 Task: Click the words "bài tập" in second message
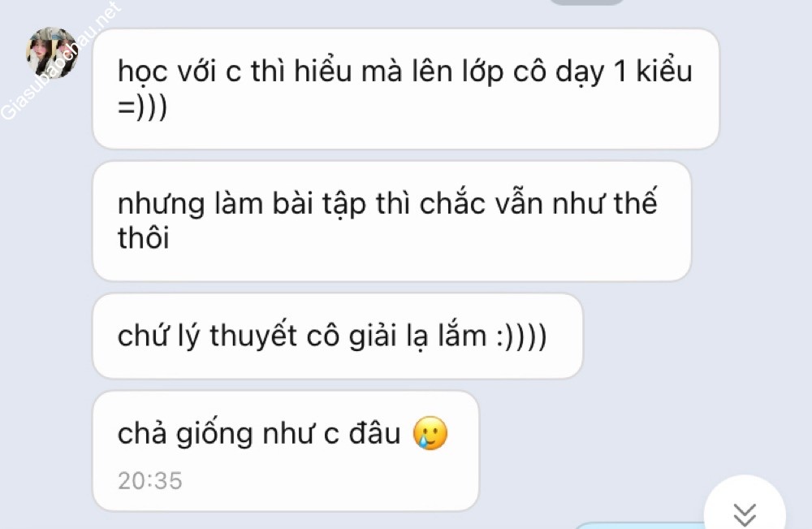point(319,204)
